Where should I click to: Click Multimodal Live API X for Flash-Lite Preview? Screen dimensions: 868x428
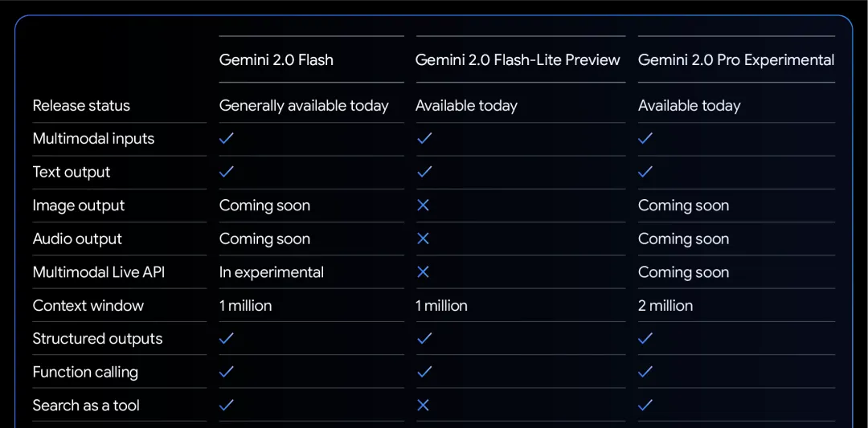[423, 271]
